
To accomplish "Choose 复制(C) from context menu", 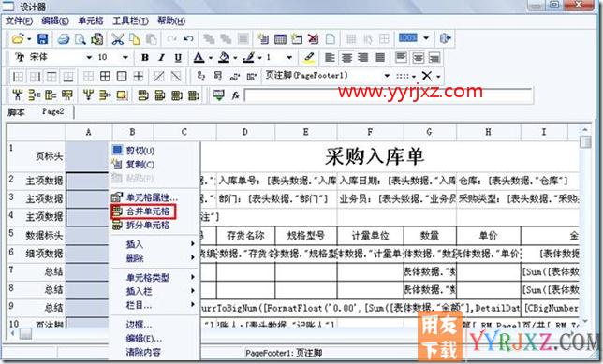I will [140, 164].
